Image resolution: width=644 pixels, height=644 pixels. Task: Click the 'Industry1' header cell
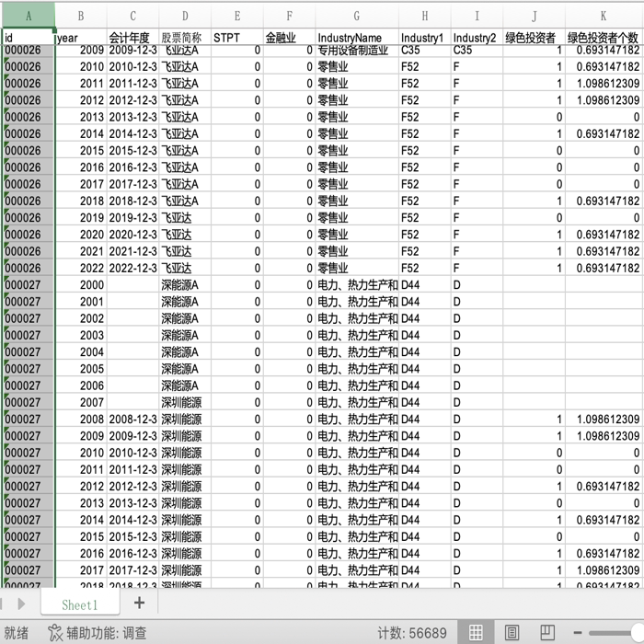[425, 38]
